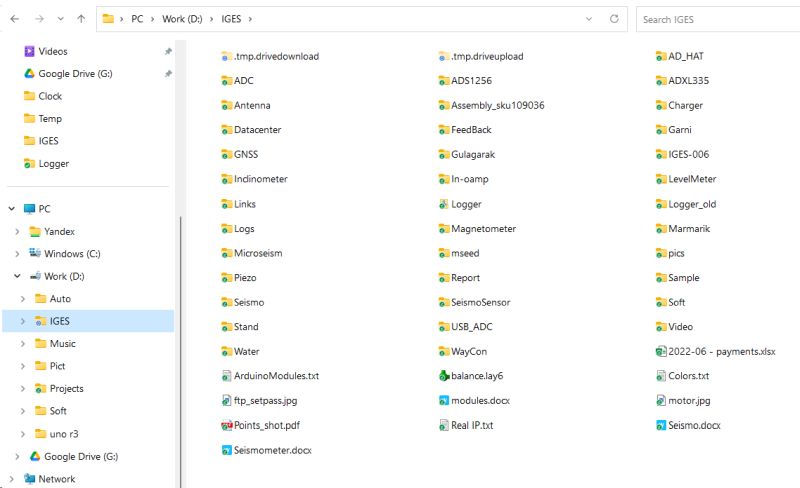Select Music folder in tree

coord(55,344)
